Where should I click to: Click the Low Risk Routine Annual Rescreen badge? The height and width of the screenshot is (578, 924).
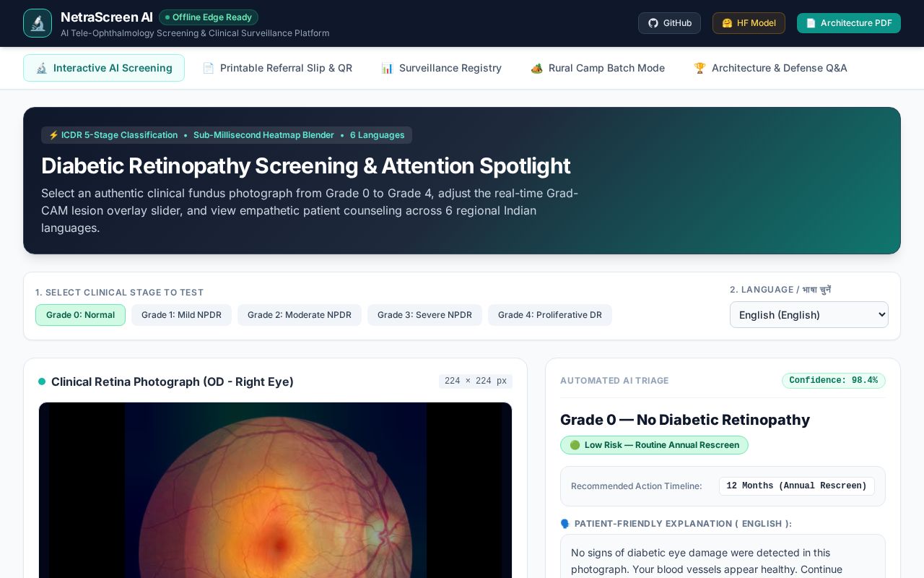pos(654,445)
